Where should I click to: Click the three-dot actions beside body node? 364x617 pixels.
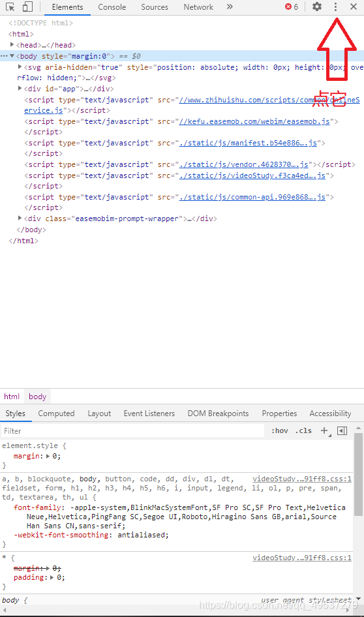(x=5, y=56)
